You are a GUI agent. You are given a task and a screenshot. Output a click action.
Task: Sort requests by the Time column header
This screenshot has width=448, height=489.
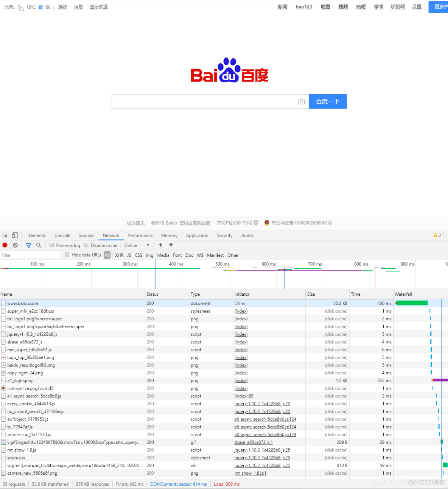(371, 294)
